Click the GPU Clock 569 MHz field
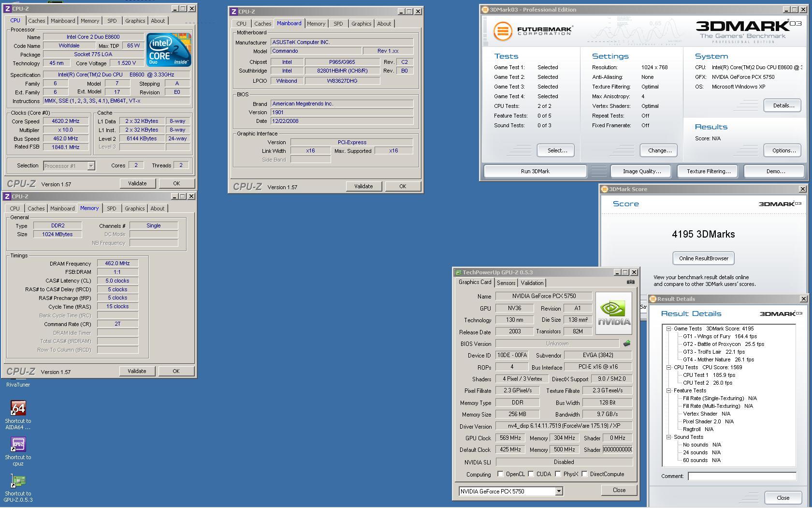 (x=510, y=438)
